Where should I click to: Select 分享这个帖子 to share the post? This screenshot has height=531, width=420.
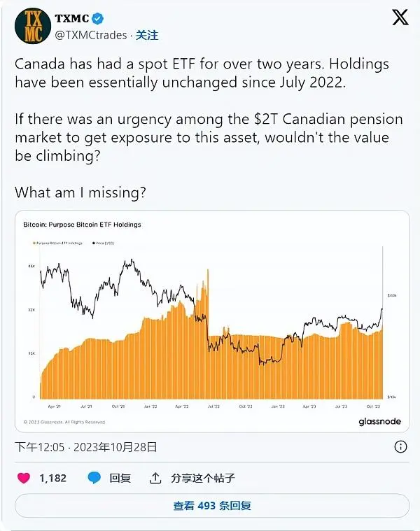tap(203, 478)
